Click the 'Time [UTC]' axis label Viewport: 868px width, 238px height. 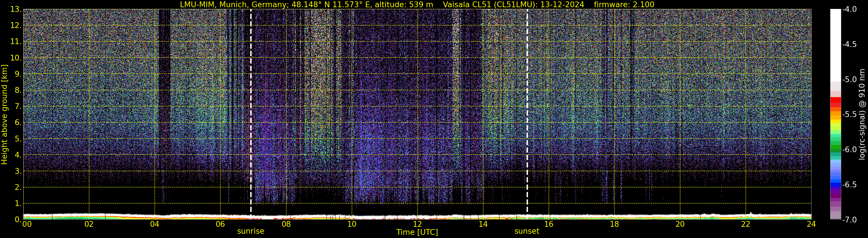pyautogui.click(x=417, y=232)
